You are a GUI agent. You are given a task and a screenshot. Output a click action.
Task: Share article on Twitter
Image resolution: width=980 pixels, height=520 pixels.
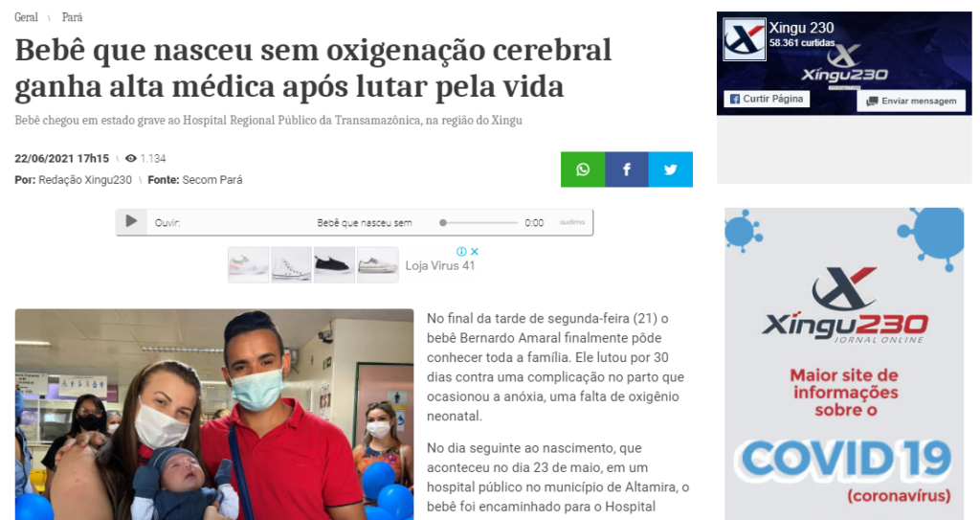tap(671, 170)
